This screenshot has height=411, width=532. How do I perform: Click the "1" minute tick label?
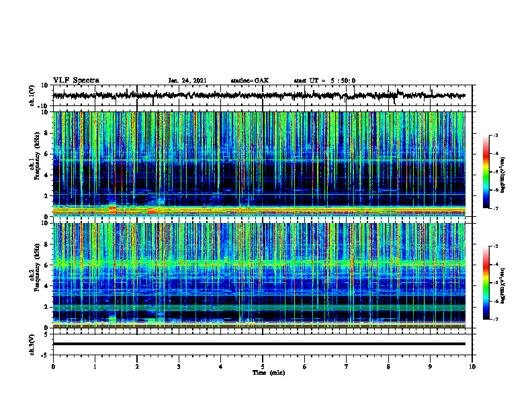[x=95, y=367]
